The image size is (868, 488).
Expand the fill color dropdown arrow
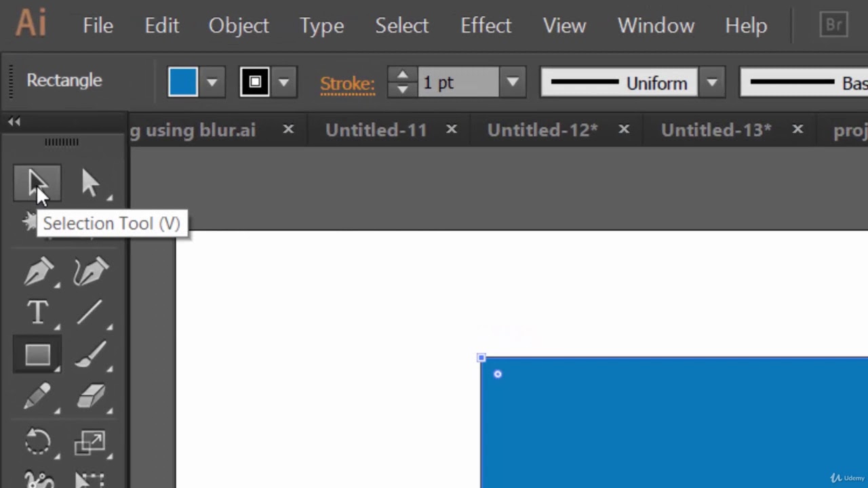click(x=212, y=83)
